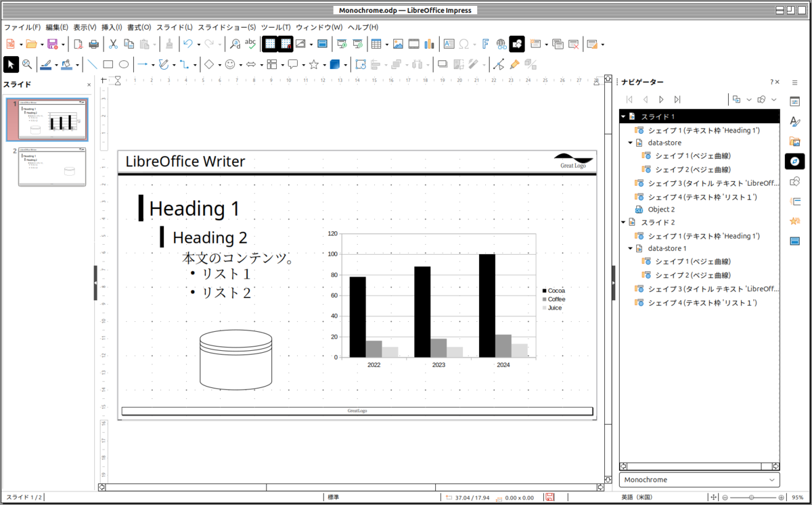Open the 表示(V) menu

tap(85, 27)
